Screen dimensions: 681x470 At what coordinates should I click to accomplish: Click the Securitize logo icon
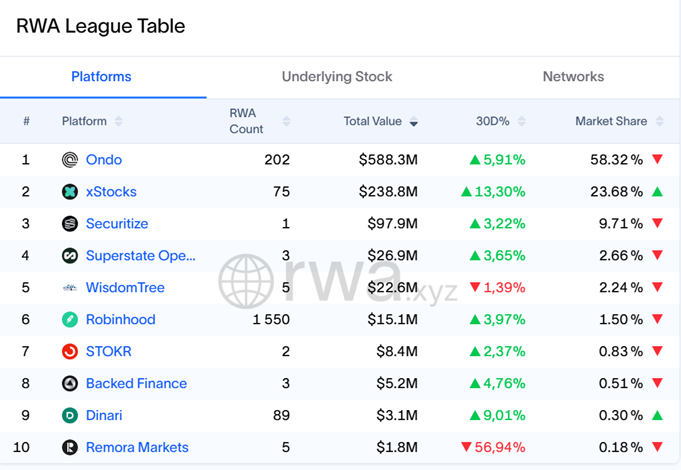coord(70,224)
